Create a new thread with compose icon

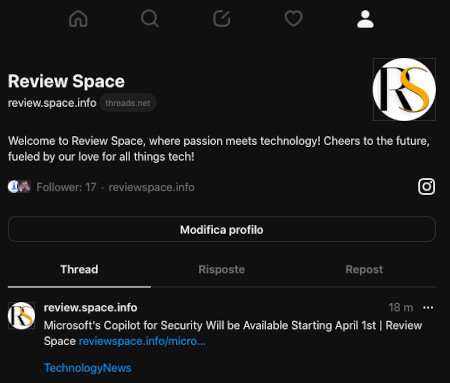222,18
